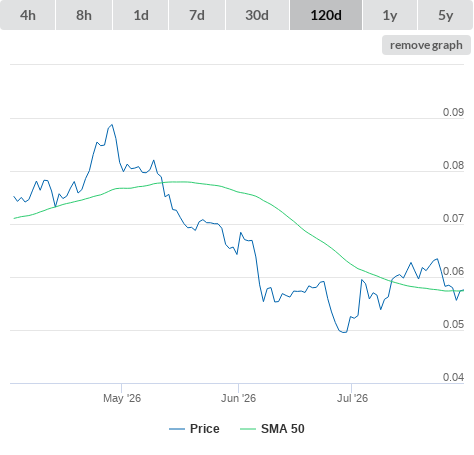Click the Jun '26 axis label
Viewport: 474px width, 455px height.
pyautogui.click(x=238, y=398)
